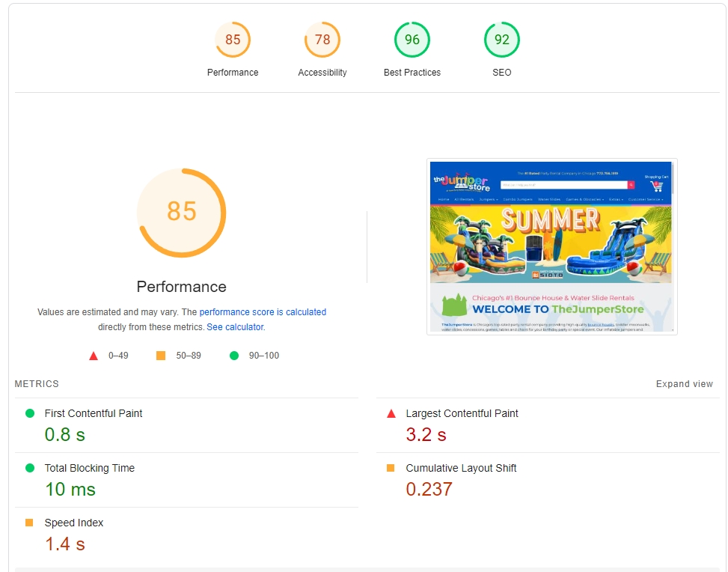
Task: Jump to Performance via the small top gauge
Action: pos(233,40)
